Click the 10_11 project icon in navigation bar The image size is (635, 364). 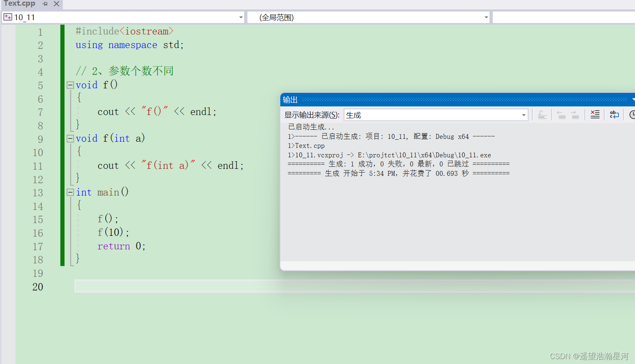[x=8, y=17]
